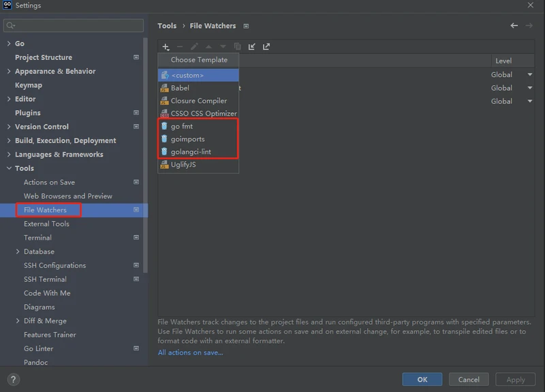545x392 pixels.
Task: Click the OK button
Action: click(x=422, y=380)
